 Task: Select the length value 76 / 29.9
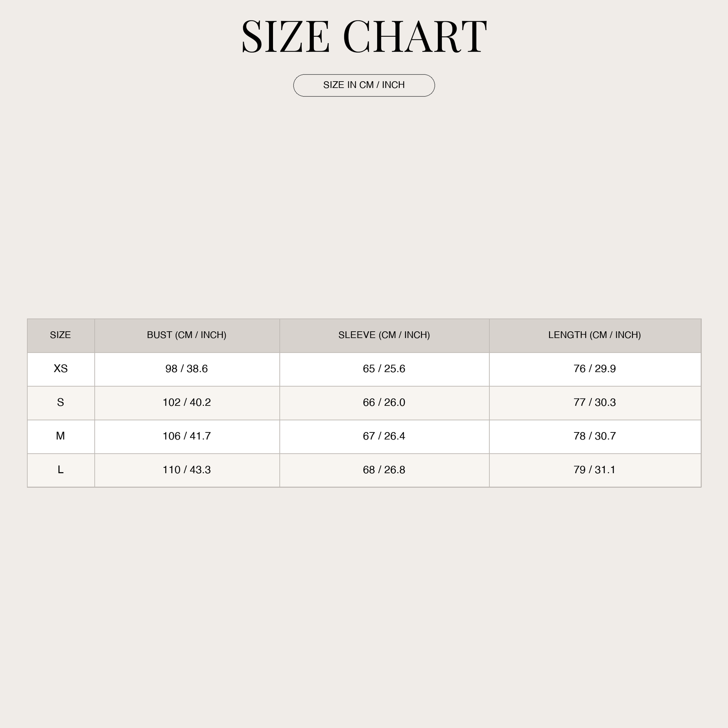click(594, 368)
